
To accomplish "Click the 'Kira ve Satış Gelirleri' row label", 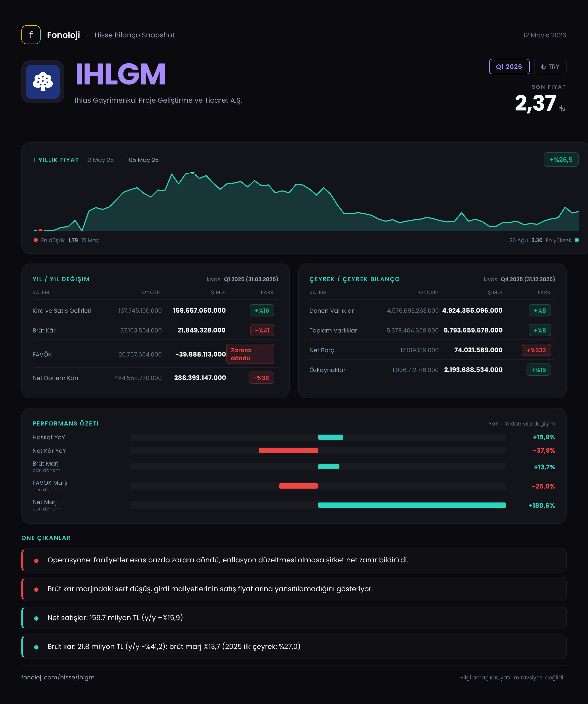I will click(62, 311).
